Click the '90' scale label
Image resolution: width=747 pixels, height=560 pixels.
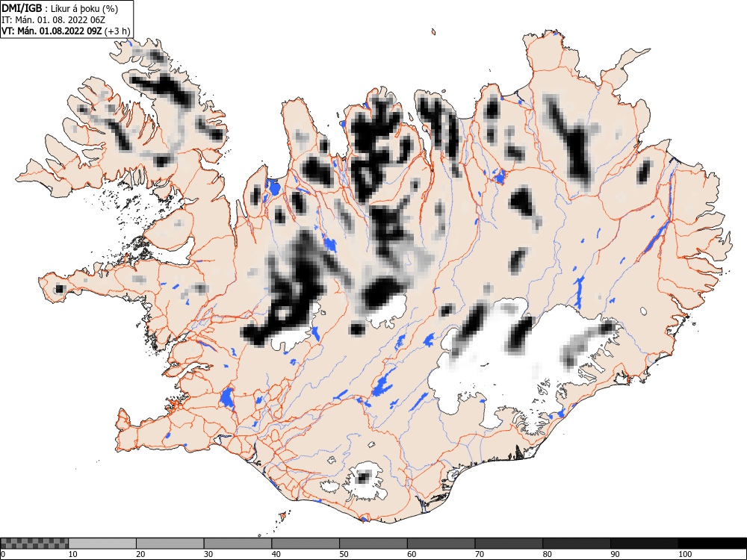[615, 554]
